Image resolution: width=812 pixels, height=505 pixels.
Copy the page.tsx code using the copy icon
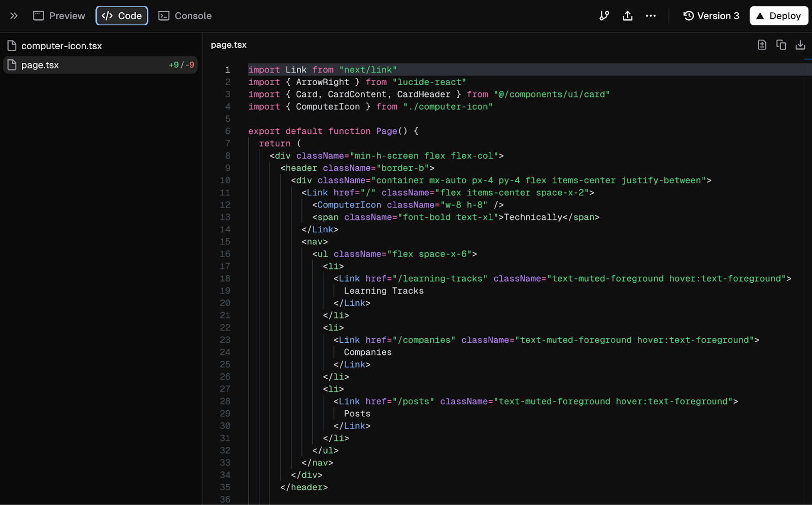coord(781,45)
